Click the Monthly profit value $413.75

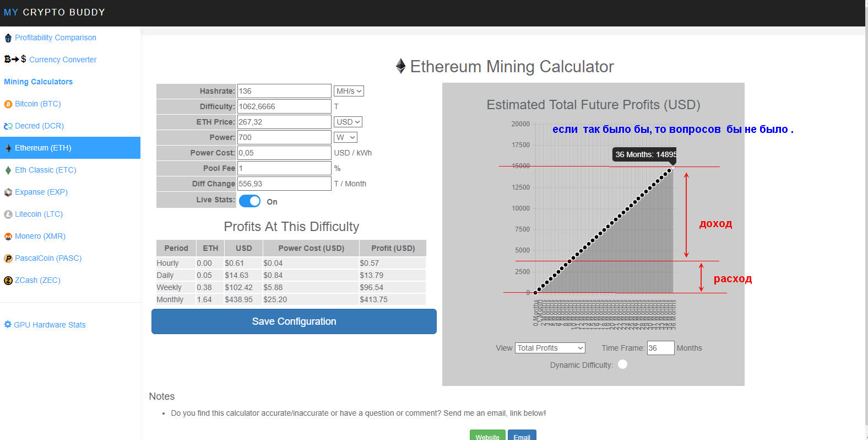[x=373, y=299]
